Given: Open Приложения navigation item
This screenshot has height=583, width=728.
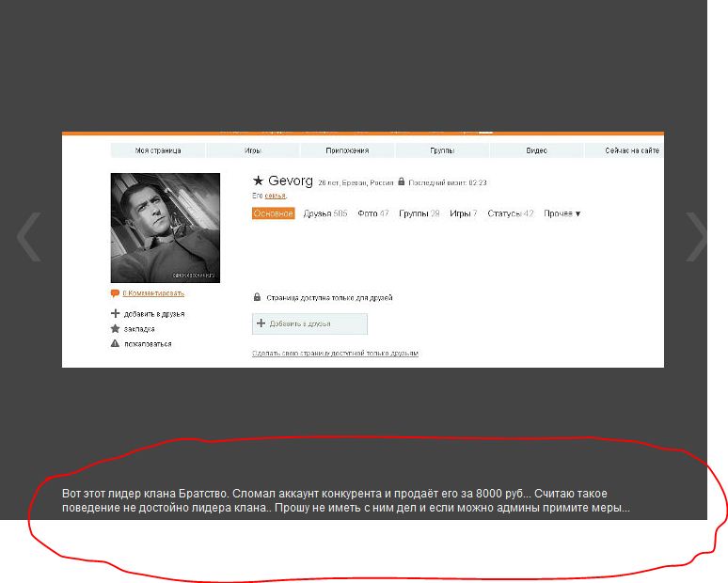Looking at the screenshot, I should 347,150.
